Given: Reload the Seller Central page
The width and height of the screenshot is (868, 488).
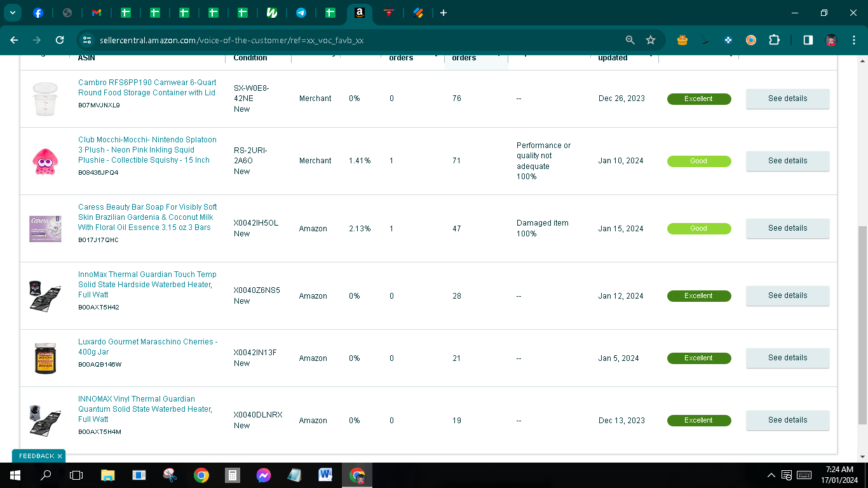Looking at the screenshot, I should [x=60, y=40].
